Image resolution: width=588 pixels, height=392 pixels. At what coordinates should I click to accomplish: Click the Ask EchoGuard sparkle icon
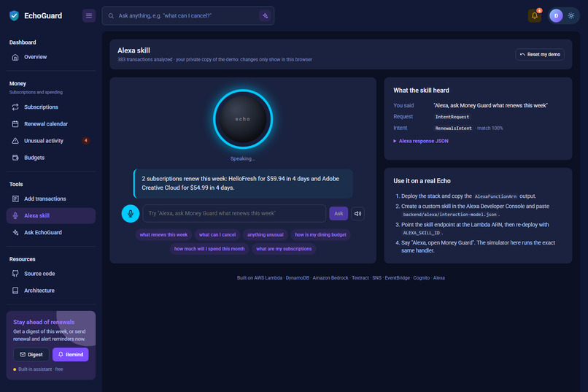[x=15, y=233]
